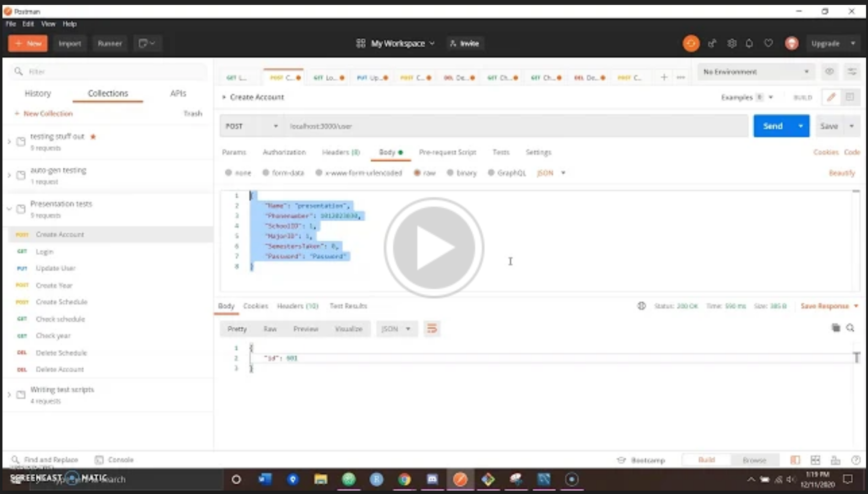Expand the Writing test scripts collection
Image resolution: width=868 pixels, height=494 pixels.
[9, 394]
